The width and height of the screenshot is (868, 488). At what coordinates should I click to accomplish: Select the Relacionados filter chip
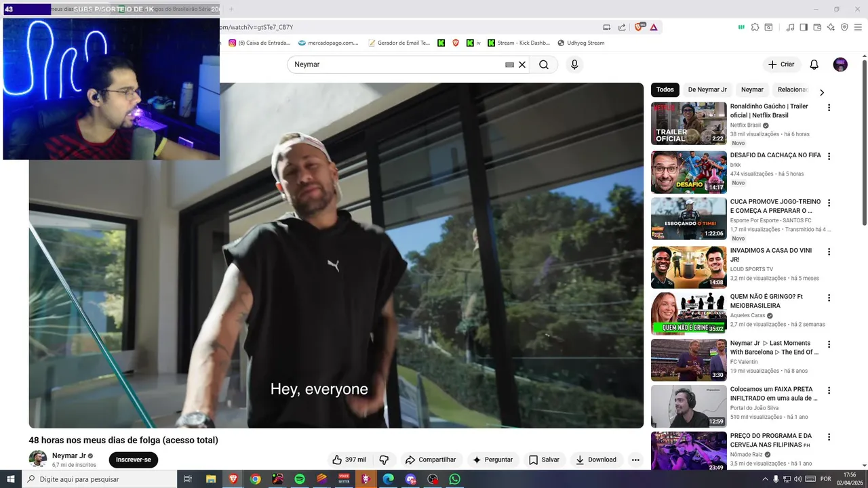pos(792,89)
